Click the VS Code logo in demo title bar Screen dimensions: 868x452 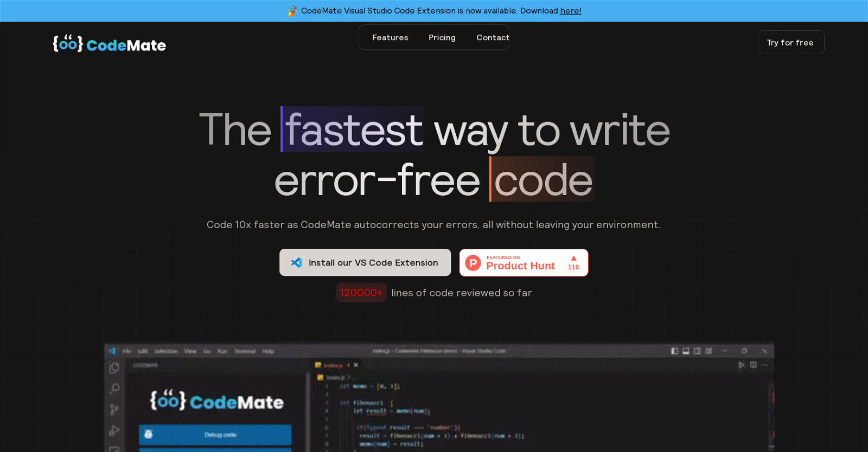coord(112,351)
